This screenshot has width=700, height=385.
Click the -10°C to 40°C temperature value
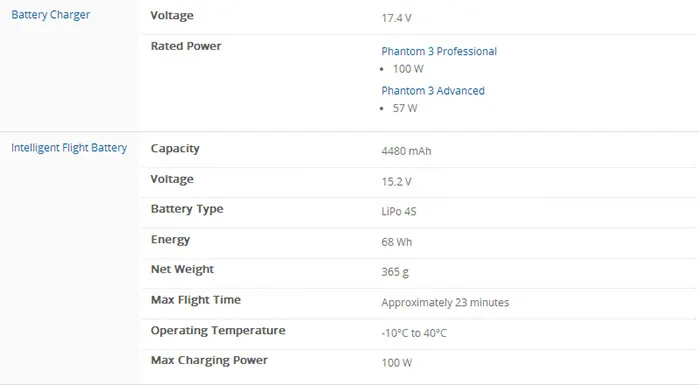point(414,333)
